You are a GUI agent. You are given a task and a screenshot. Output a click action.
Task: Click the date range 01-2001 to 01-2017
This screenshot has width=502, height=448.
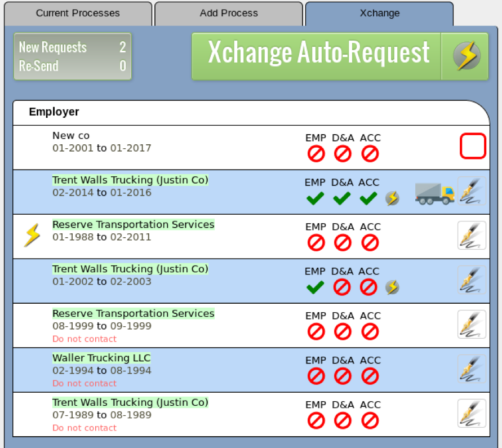[101, 148]
